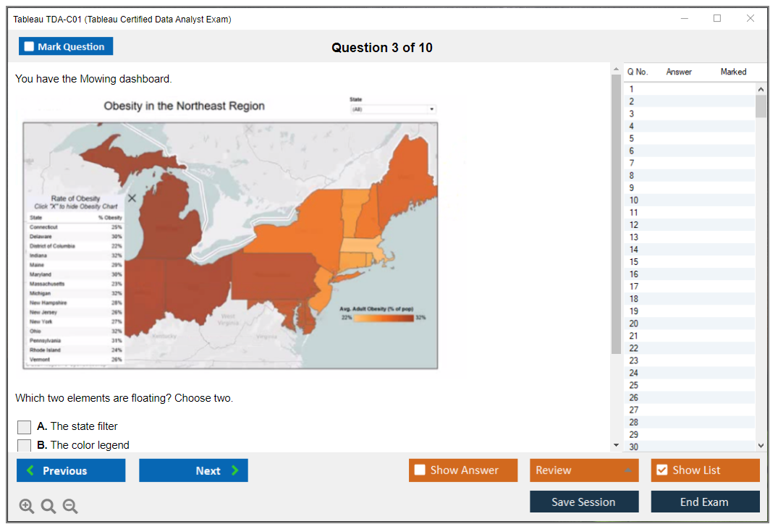778x532 pixels.
Task: Click the X icon on obesity chart
Action: coord(132,198)
